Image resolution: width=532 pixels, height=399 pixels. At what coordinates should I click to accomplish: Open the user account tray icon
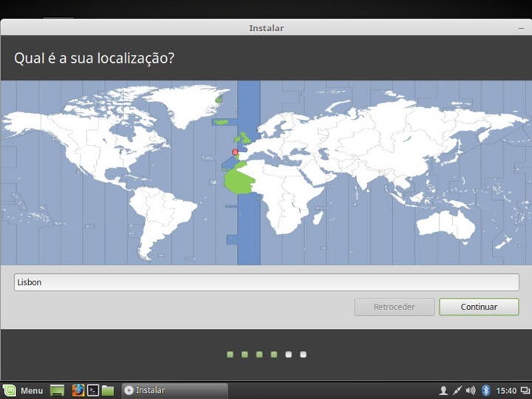tap(443, 391)
